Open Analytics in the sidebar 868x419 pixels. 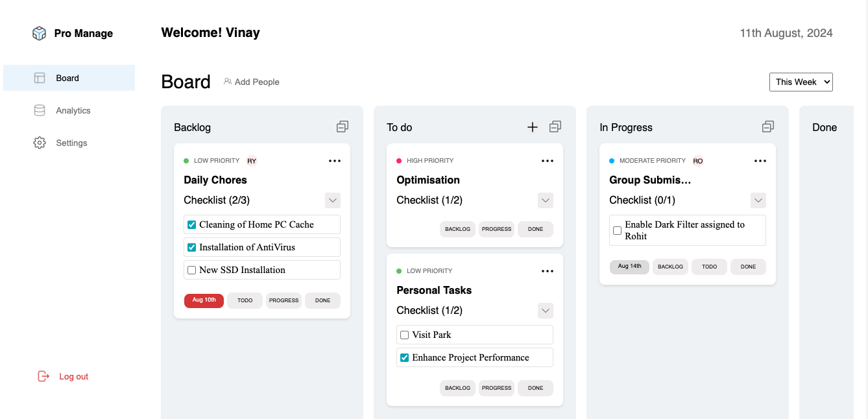(73, 110)
